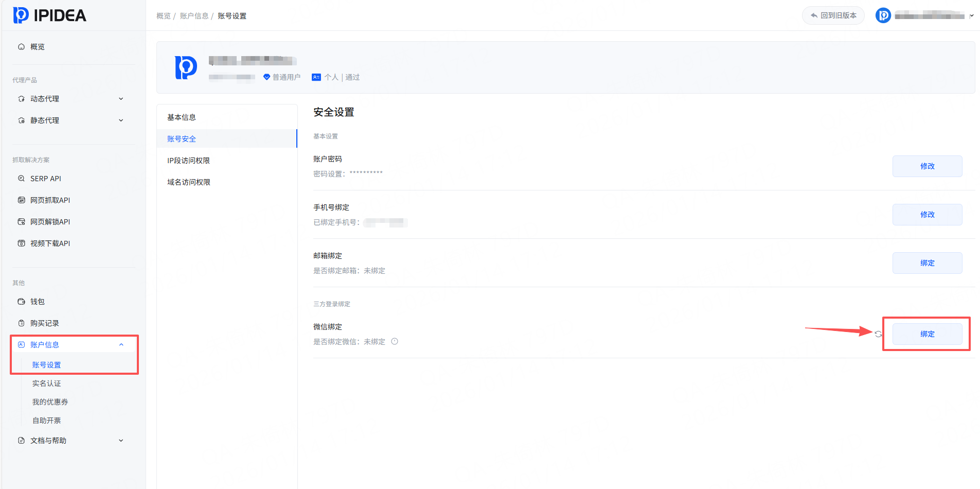Click 修改 button for account password
The height and width of the screenshot is (489, 980).
(x=927, y=166)
